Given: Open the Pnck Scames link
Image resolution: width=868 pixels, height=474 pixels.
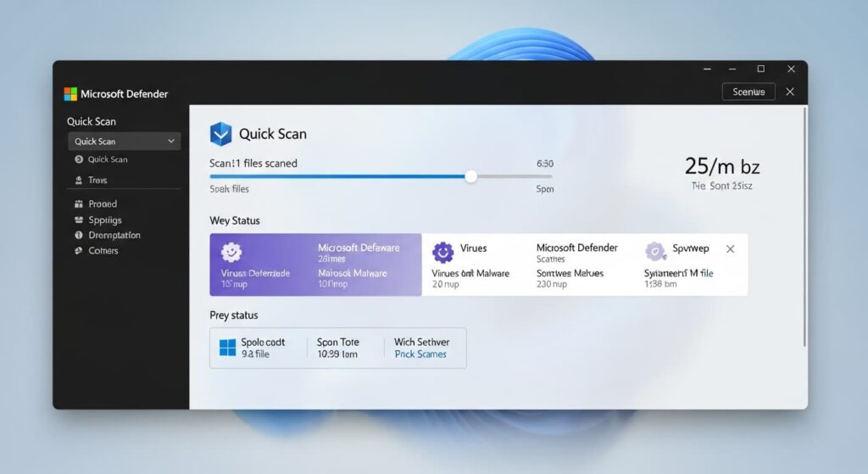Looking at the screenshot, I should click(x=420, y=354).
